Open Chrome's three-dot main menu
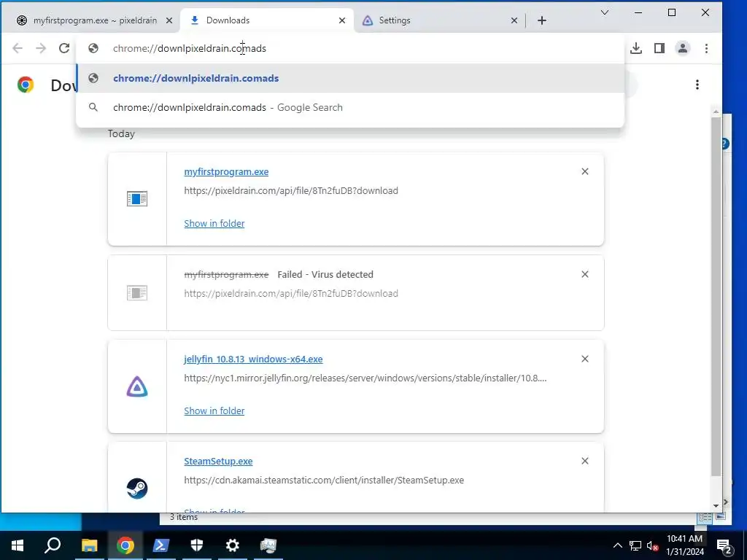Image resolution: width=747 pixels, height=560 pixels. (706, 48)
